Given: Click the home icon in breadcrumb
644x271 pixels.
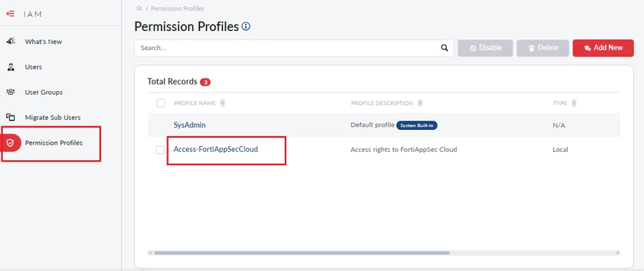Looking at the screenshot, I should tap(139, 8).
